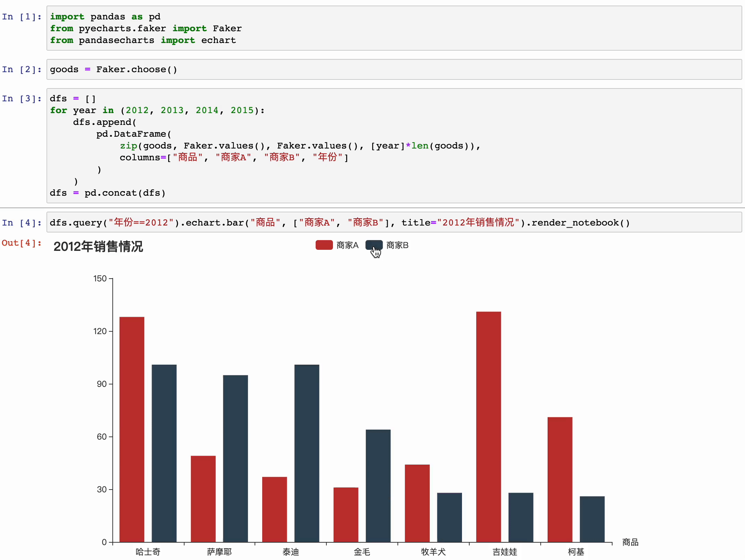745x560 pixels.
Task: Click the Out[4] output prompt
Action: click(21, 243)
